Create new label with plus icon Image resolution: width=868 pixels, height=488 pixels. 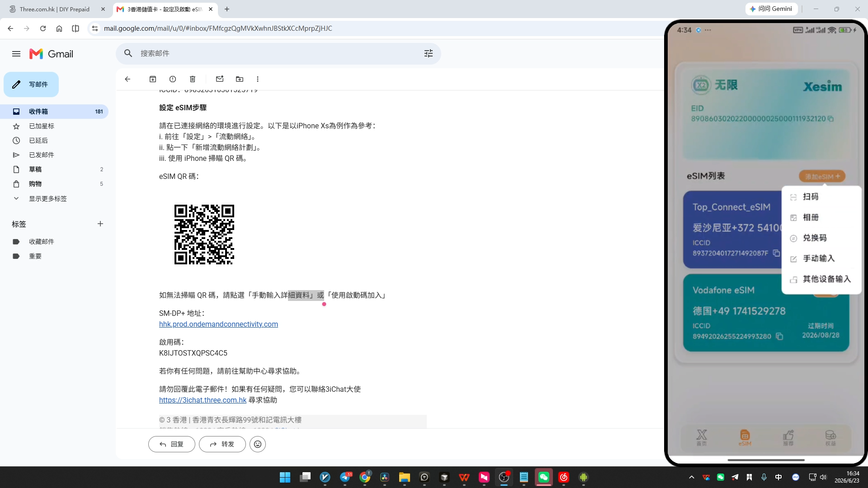click(100, 224)
